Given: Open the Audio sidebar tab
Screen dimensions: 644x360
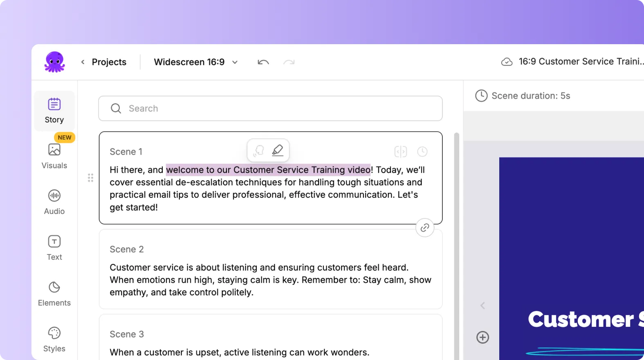Looking at the screenshot, I should (54, 202).
